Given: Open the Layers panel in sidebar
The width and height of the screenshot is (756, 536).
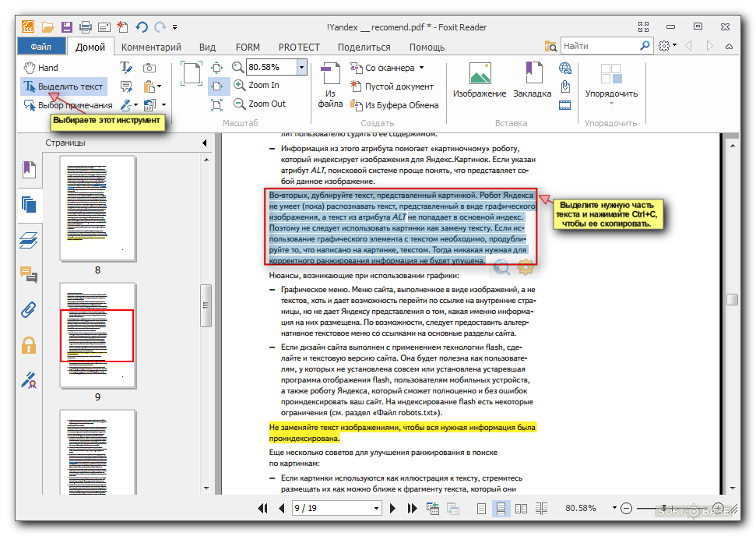Looking at the screenshot, I should click(29, 240).
